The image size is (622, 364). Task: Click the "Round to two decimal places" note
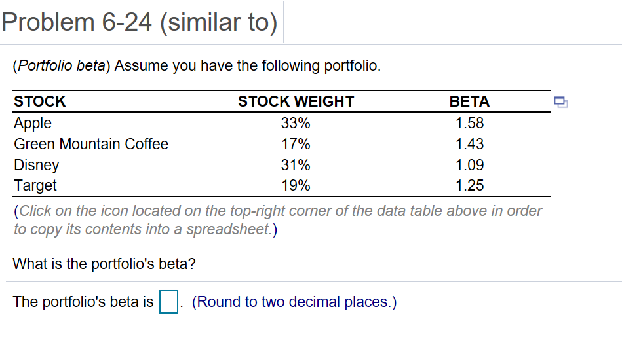[294, 302]
